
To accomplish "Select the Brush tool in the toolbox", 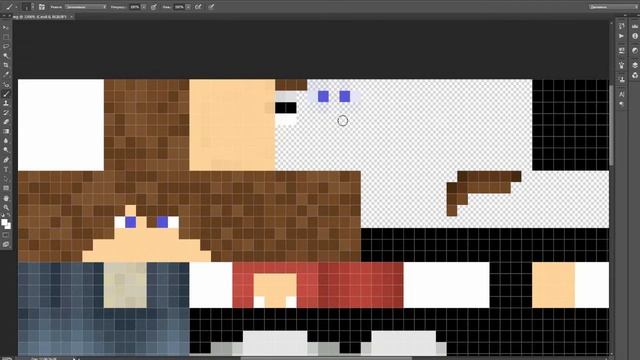I will [6, 94].
